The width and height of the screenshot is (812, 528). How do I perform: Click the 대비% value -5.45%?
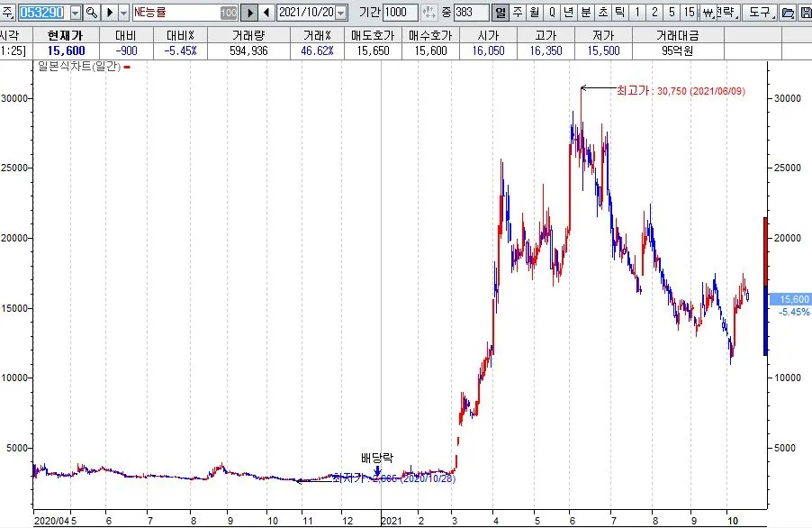[180, 50]
